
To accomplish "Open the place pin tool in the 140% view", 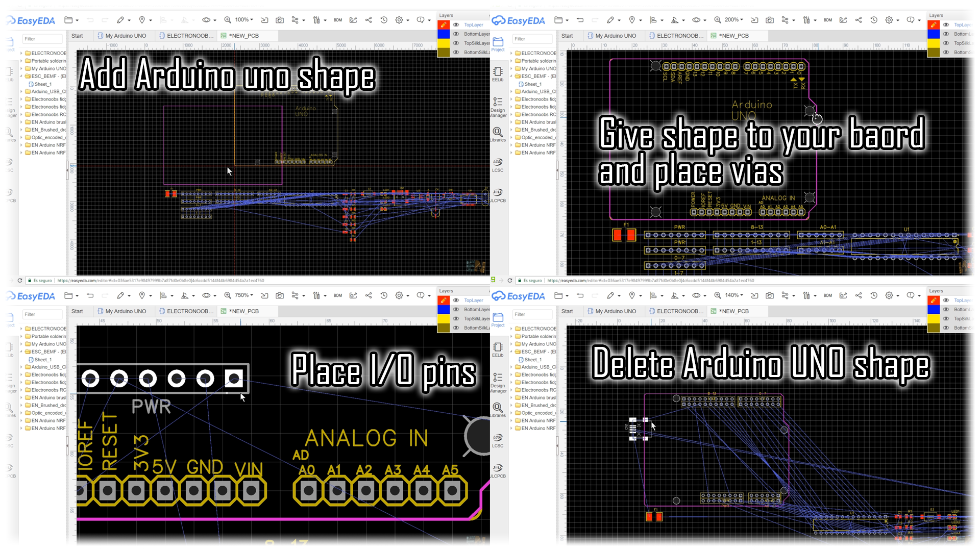I will coord(632,295).
